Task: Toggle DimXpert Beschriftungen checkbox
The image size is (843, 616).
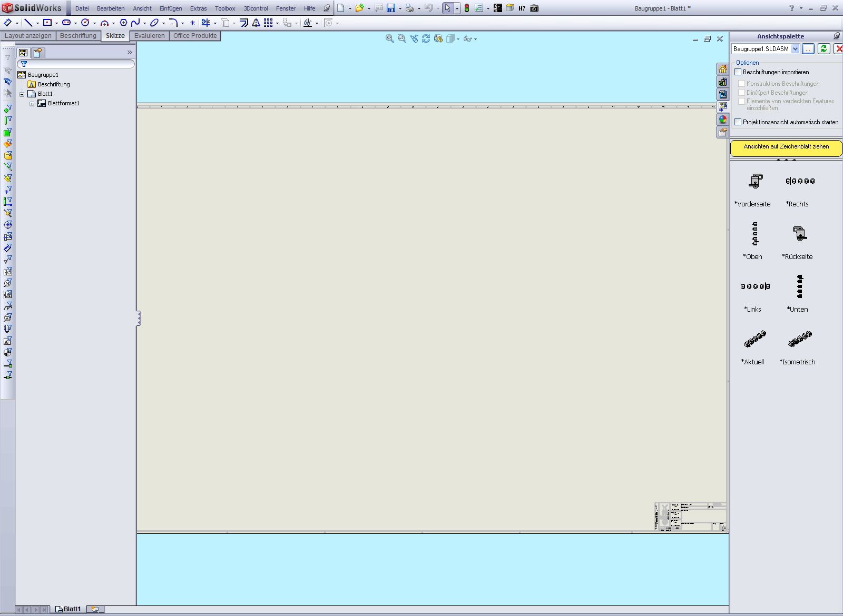Action: coord(742,93)
